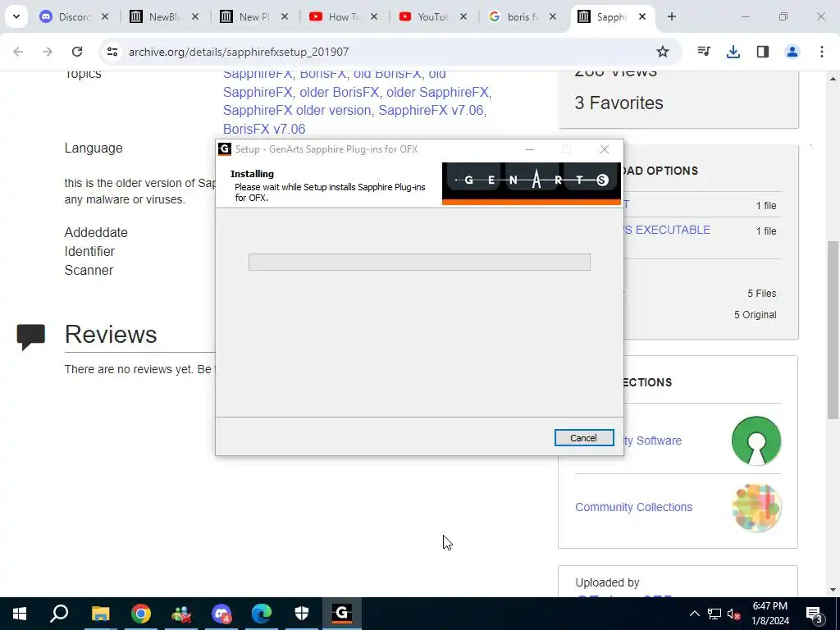Go forward in browser history
The width and height of the screenshot is (840, 630).
[x=48, y=52]
